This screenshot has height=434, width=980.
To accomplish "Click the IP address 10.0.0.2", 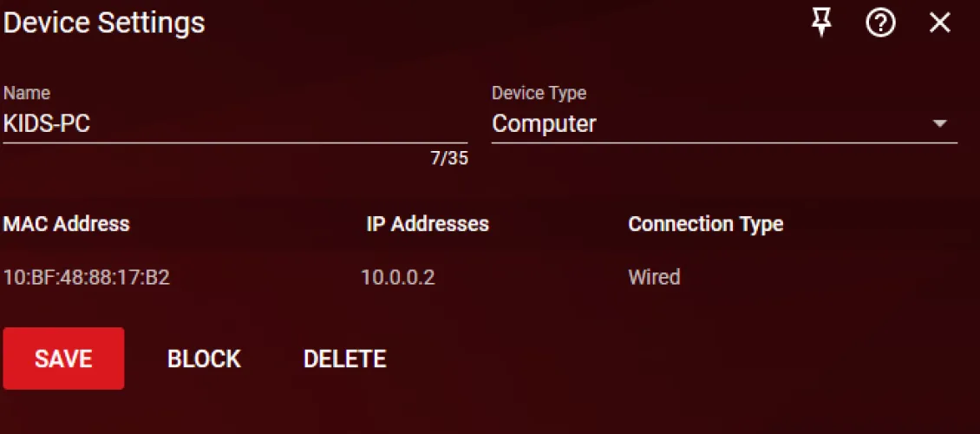I will (398, 278).
